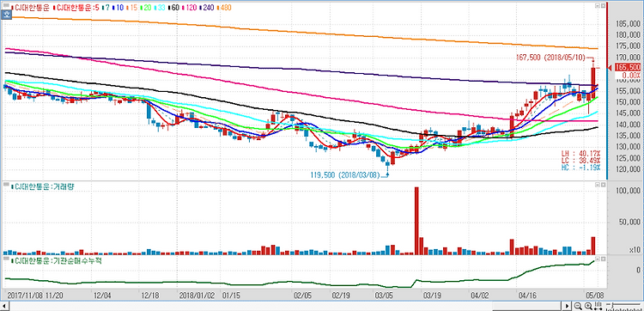Click the red 165,500 current price tag

[627, 67]
